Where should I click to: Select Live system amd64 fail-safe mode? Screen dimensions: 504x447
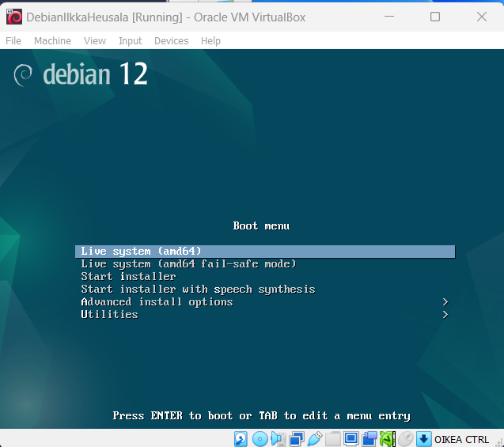click(188, 264)
